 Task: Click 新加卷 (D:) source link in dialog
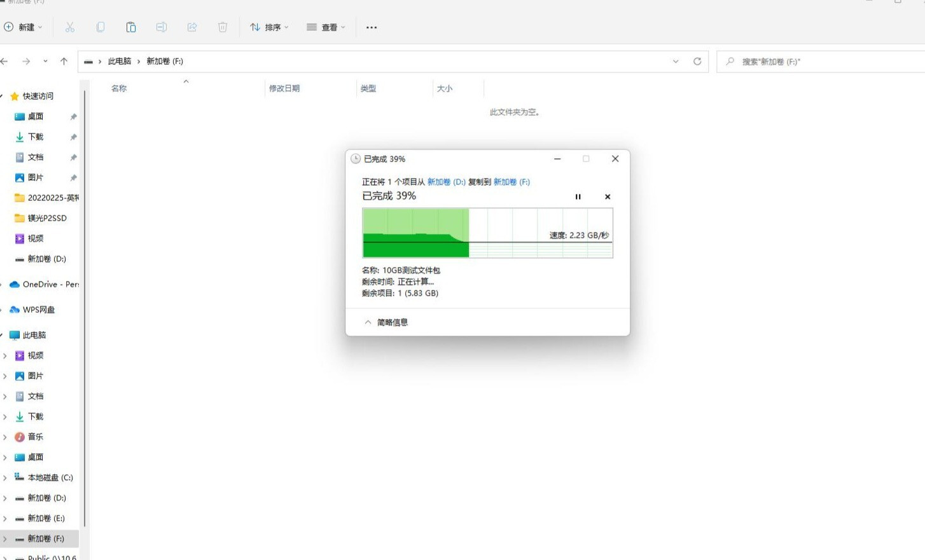coord(446,182)
